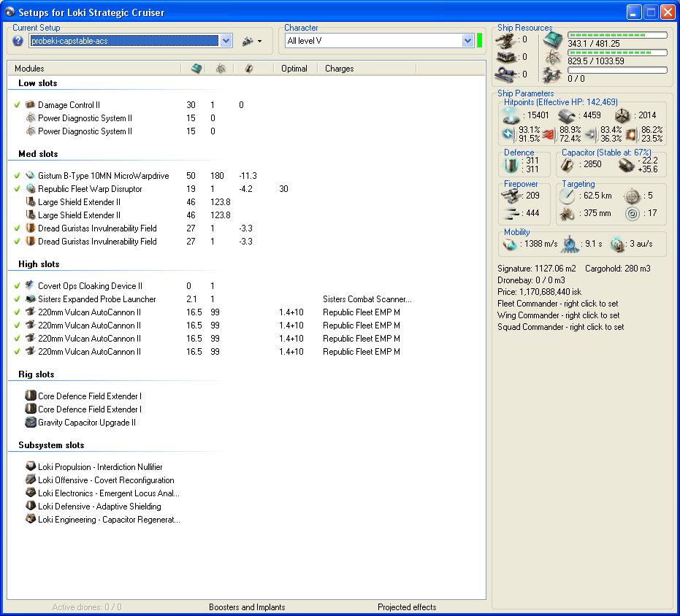Select Gravity Capacitor Upgrade II rig
Screen dimensions: 680x616
tap(87, 423)
